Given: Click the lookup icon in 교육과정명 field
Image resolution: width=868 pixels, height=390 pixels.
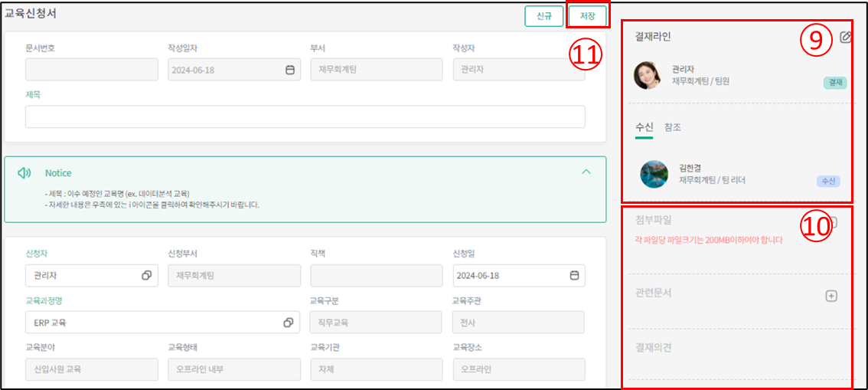Looking at the screenshot, I should click(289, 323).
